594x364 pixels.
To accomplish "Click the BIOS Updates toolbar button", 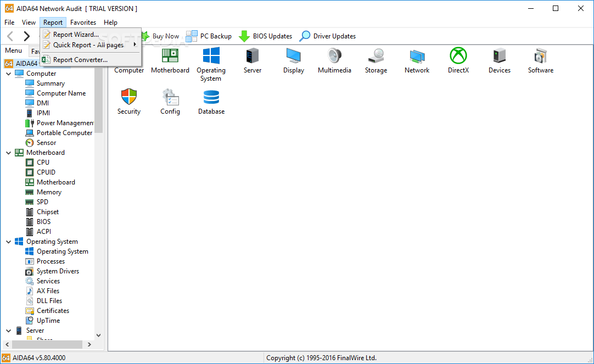I will coord(266,36).
